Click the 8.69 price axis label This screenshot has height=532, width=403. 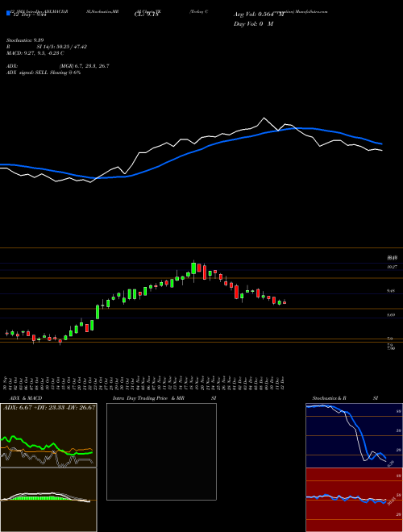coord(393,315)
